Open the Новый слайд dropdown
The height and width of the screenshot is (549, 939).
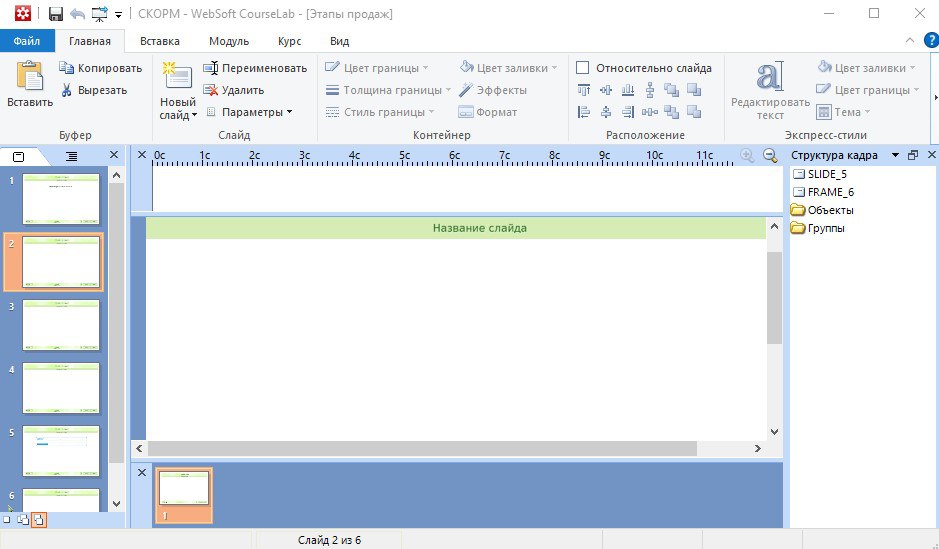(178, 115)
